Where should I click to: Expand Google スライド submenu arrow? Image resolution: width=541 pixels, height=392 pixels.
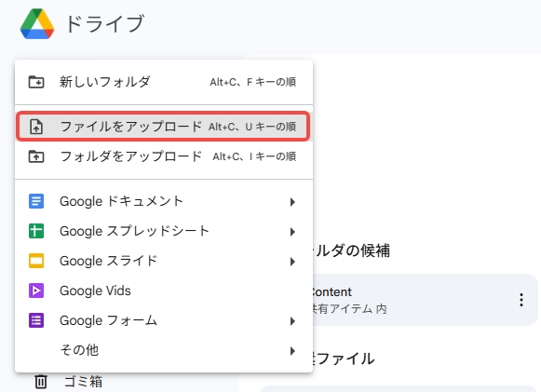pos(292,262)
